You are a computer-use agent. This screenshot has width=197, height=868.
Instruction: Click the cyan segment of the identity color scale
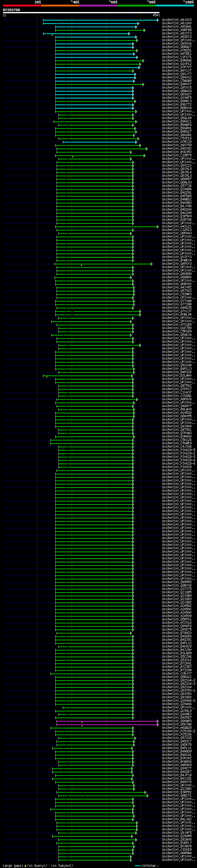click(x=175, y=6)
